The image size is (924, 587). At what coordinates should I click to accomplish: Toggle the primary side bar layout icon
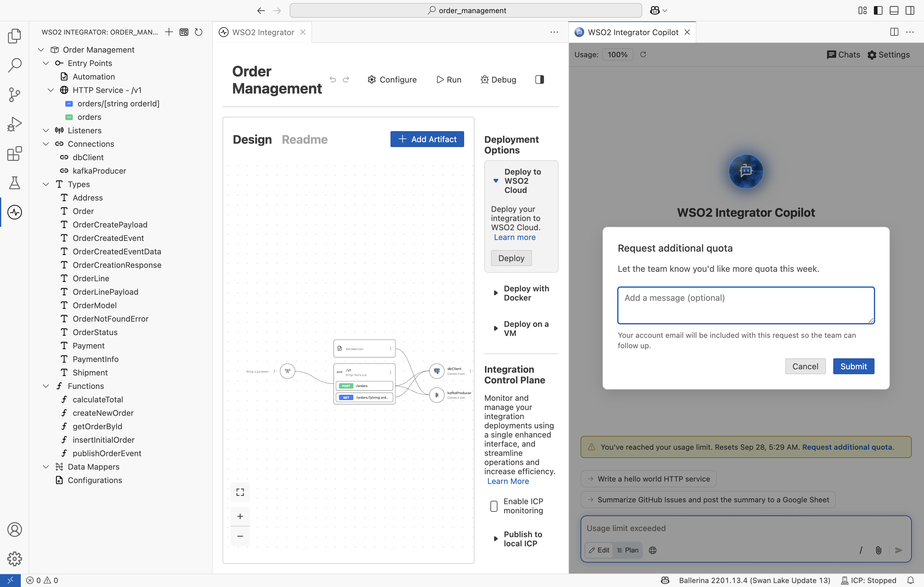click(878, 10)
